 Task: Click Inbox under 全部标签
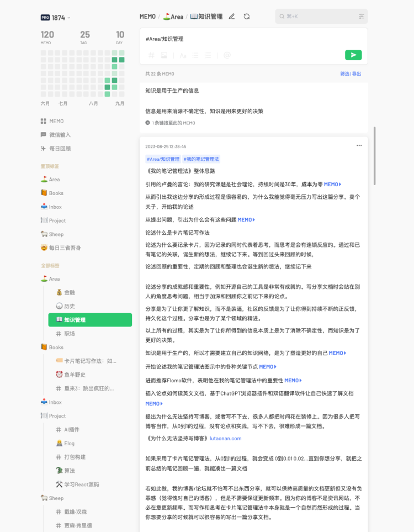coord(51,402)
